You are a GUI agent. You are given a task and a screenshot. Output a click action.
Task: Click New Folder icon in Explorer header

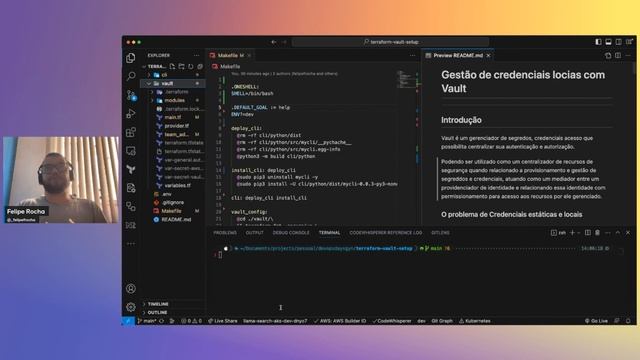[x=182, y=67]
